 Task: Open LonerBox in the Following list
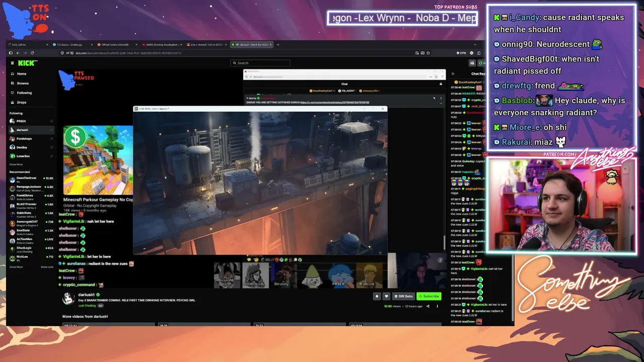click(31, 156)
